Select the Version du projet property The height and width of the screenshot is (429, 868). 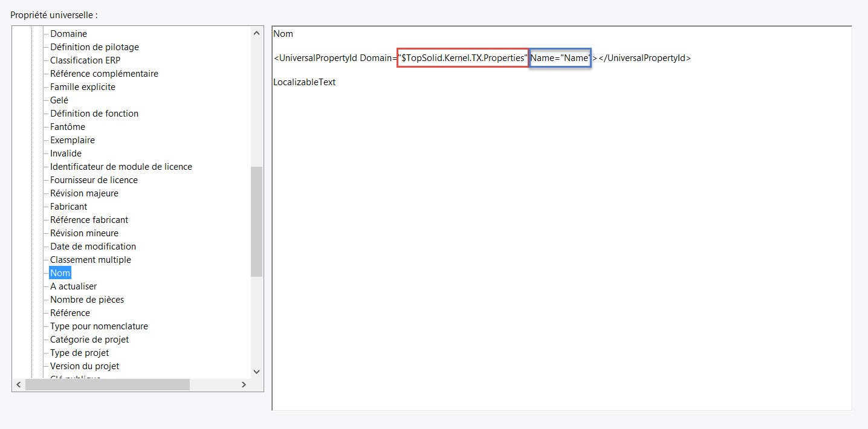85,366
